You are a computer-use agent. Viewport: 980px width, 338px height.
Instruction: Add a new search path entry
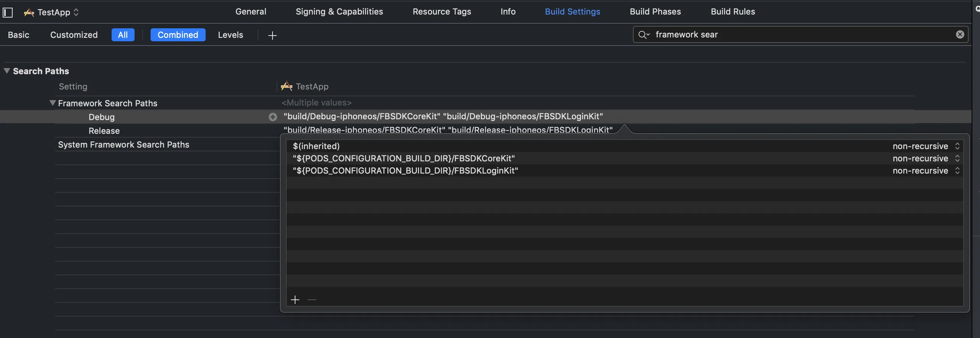pos(295,300)
